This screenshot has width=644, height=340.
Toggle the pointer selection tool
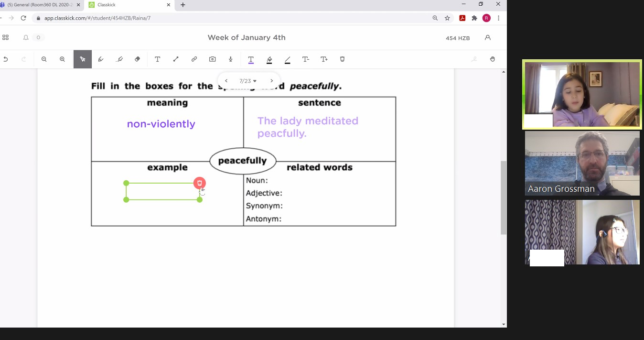tap(83, 59)
